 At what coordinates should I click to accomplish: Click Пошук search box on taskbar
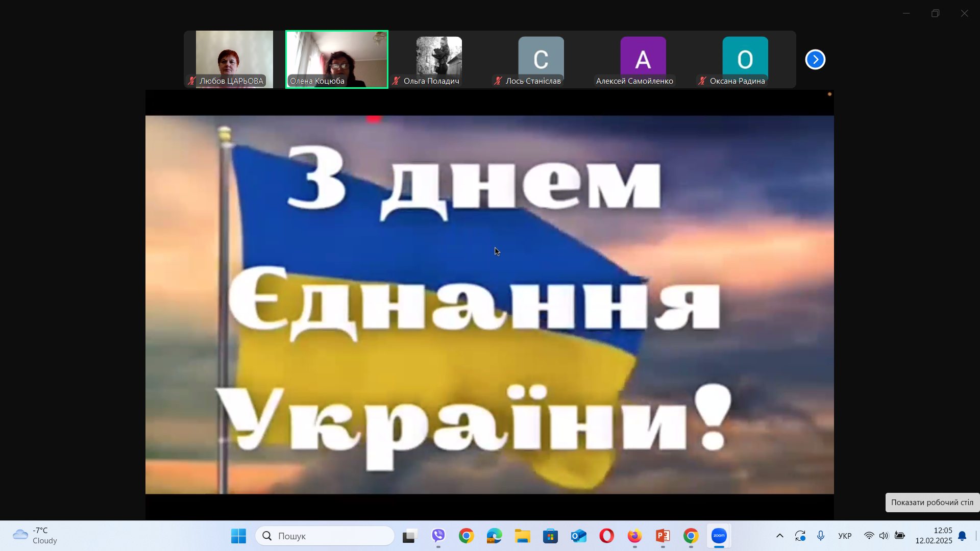tap(325, 536)
